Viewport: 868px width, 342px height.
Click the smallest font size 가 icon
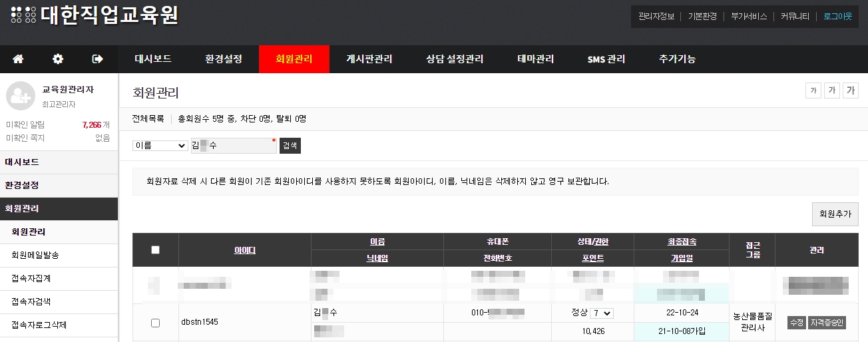tap(813, 91)
